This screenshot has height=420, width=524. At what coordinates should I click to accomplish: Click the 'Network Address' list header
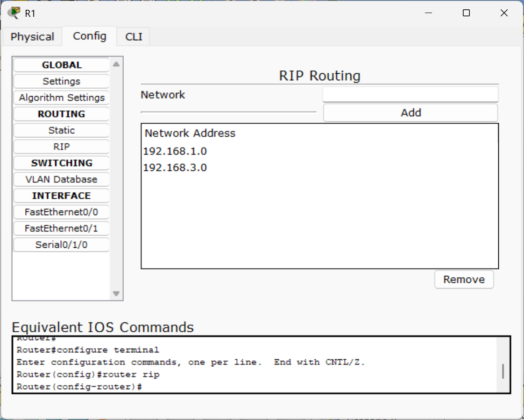coord(190,133)
